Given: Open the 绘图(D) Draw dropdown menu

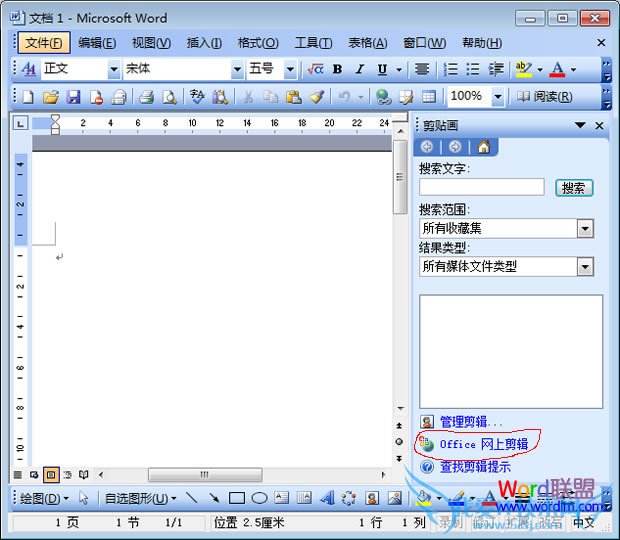Looking at the screenshot, I should click(44, 498).
